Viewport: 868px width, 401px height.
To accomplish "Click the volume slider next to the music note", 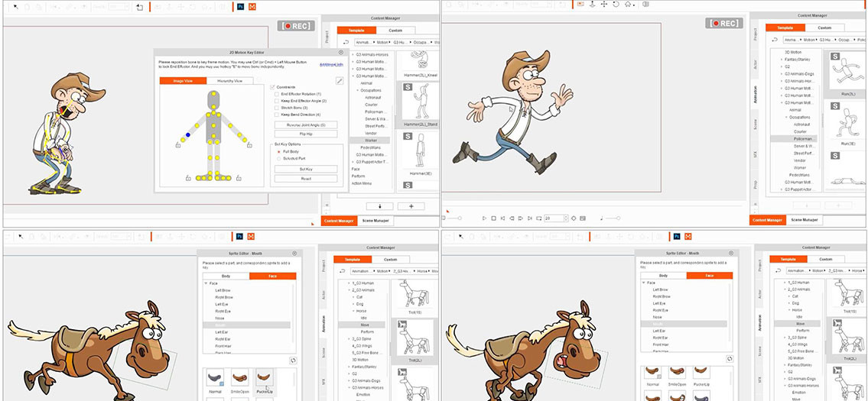I will 613,218.
